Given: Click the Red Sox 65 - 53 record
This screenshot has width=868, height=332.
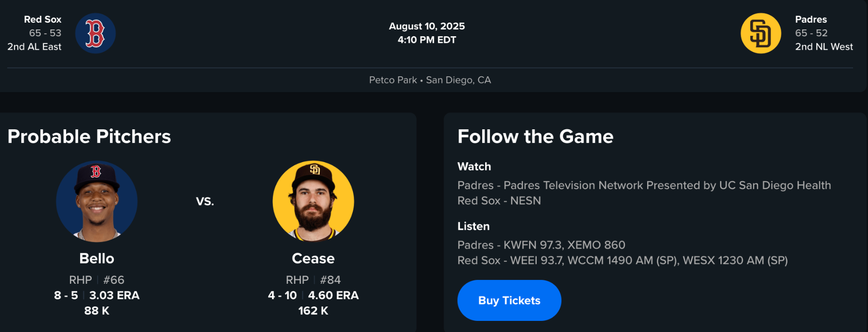Looking at the screenshot, I should [x=45, y=33].
